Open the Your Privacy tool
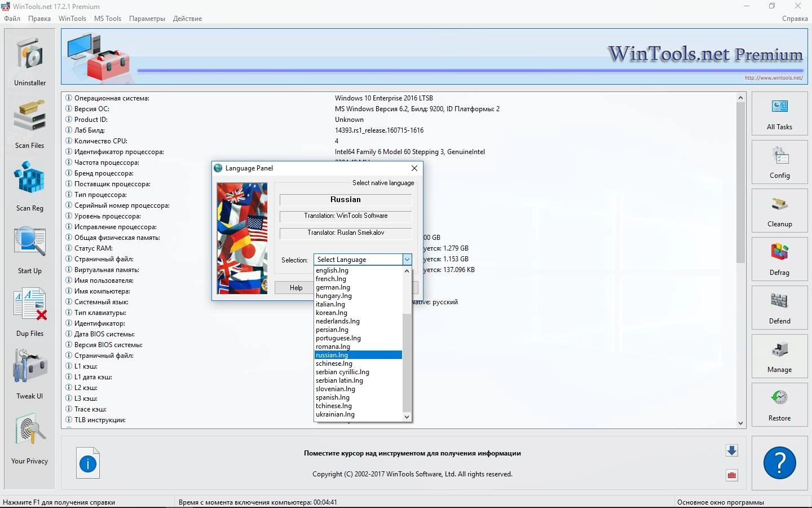 (30, 437)
